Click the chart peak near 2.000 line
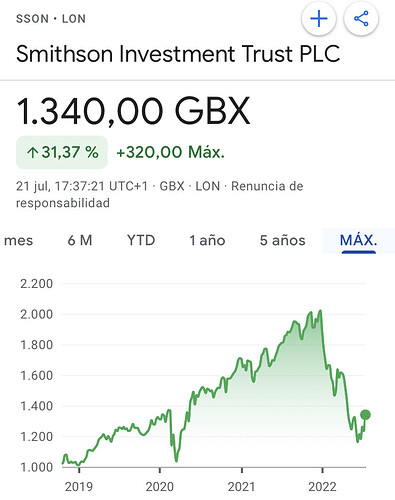395x500 pixels. pos(320,311)
